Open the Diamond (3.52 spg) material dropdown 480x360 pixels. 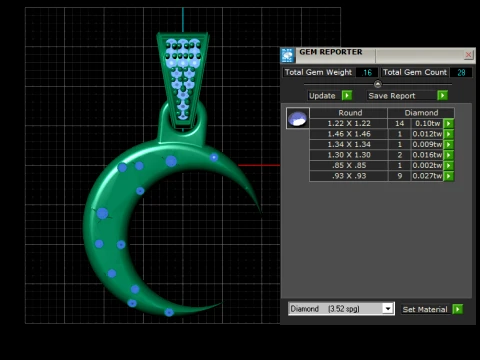tap(388, 309)
